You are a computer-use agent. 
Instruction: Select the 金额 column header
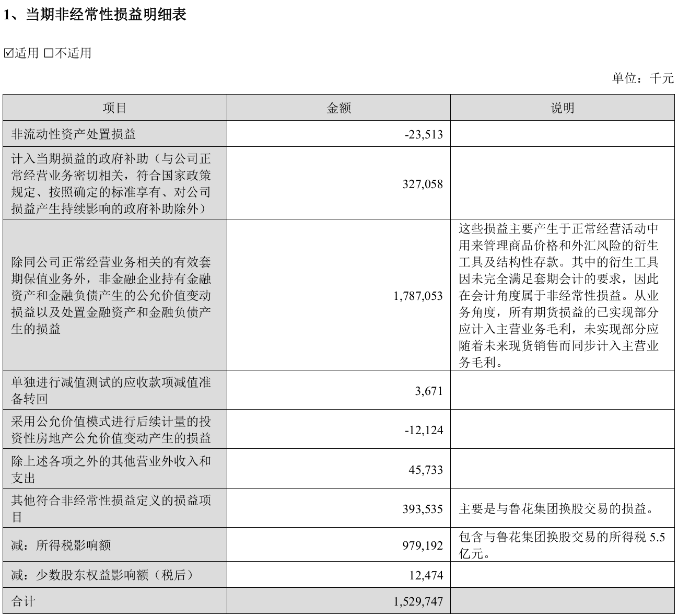(338, 108)
